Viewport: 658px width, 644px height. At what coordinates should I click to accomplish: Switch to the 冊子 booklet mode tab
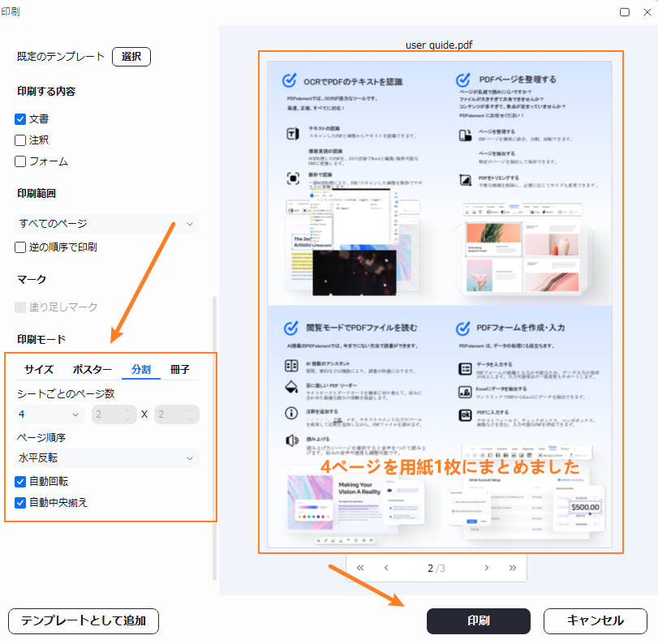180,369
